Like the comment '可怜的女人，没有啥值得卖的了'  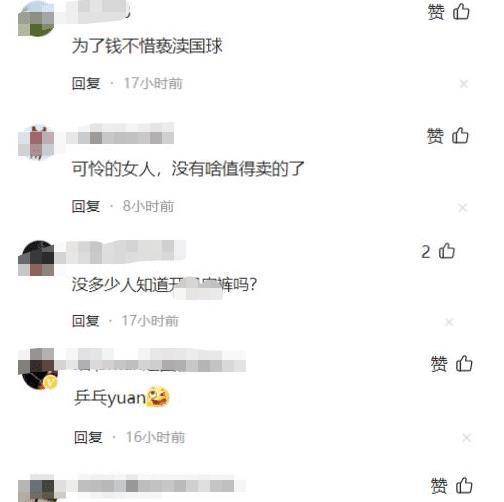460,136
